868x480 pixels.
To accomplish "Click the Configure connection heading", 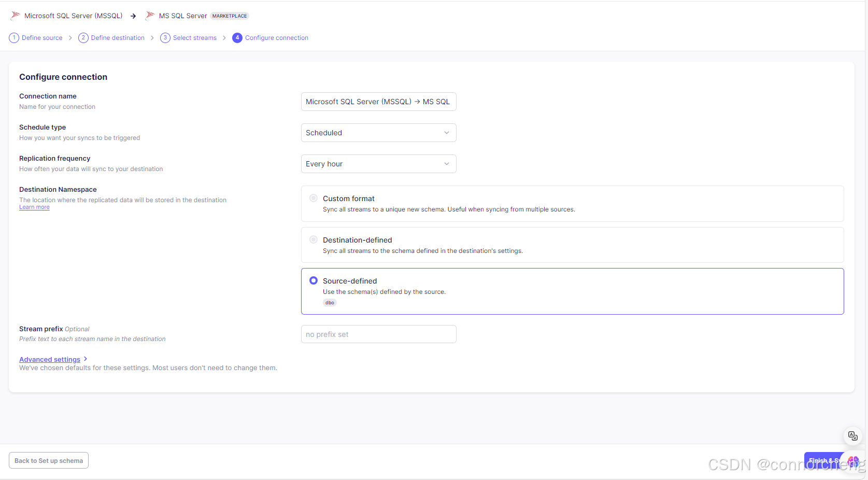I will point(63,77).
